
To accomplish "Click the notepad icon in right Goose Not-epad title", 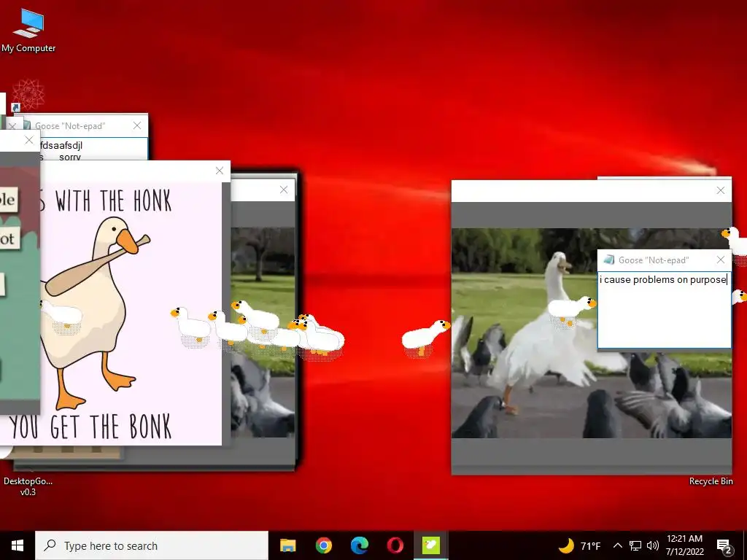I will (608, 260).
